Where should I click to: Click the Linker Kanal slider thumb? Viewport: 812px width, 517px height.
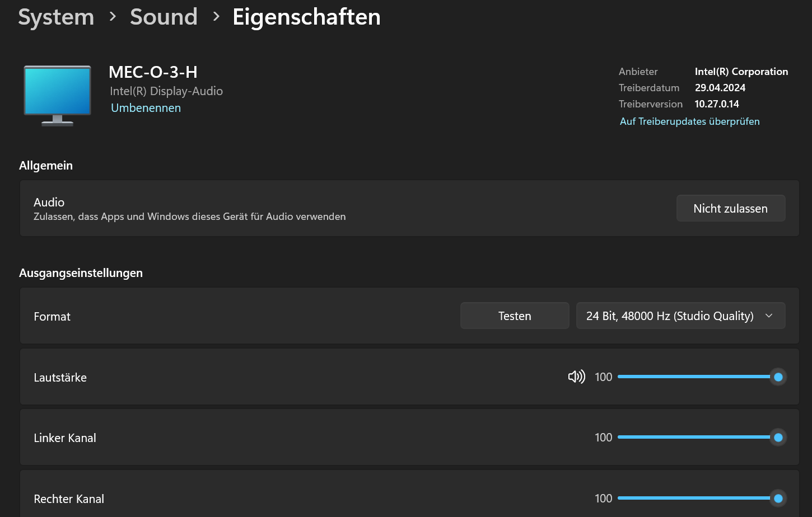[778, 438]
